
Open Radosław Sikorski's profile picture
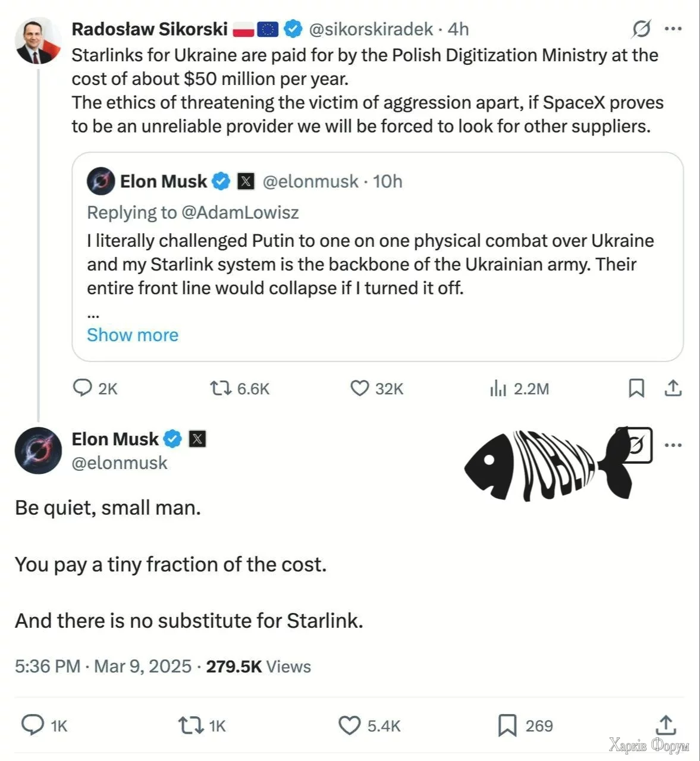[38, 40]
